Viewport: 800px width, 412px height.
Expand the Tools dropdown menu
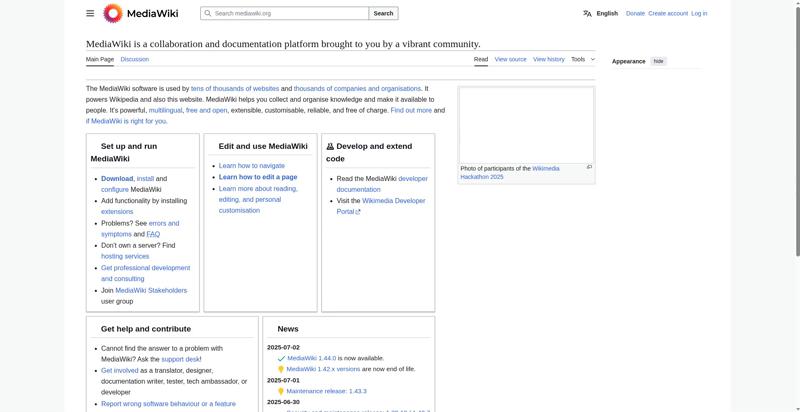583,59
